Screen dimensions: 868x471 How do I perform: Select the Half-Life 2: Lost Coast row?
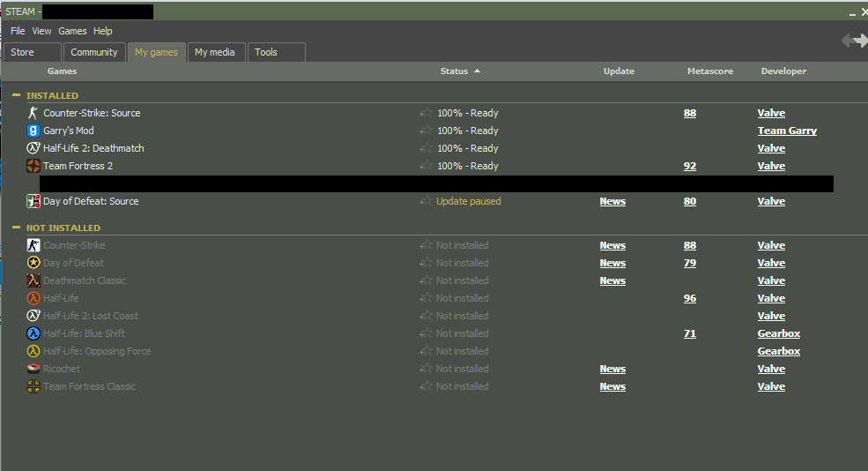pos(434,316)
